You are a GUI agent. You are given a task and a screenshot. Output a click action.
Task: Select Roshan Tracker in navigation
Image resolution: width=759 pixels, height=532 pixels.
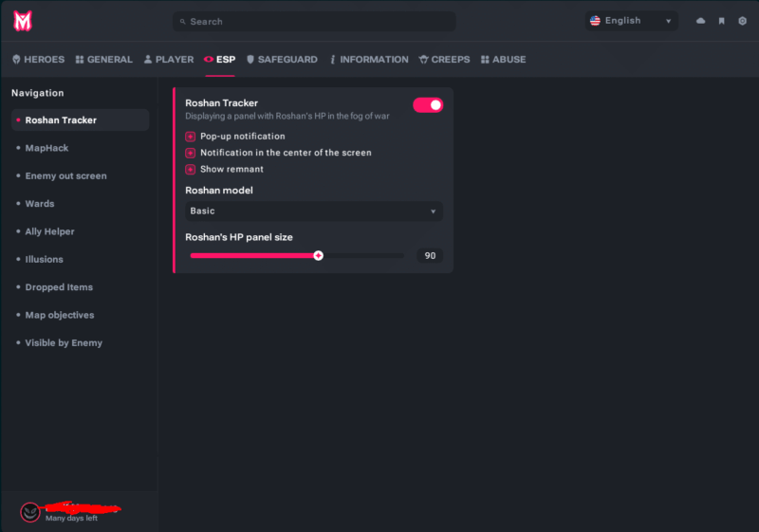81,119
